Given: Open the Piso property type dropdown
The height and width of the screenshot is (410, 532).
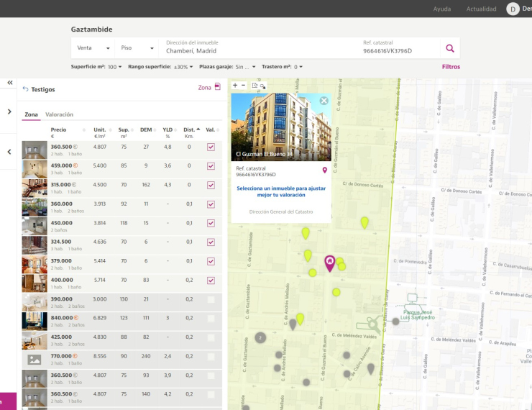Looking at the screenshot, I should point(137,48).
